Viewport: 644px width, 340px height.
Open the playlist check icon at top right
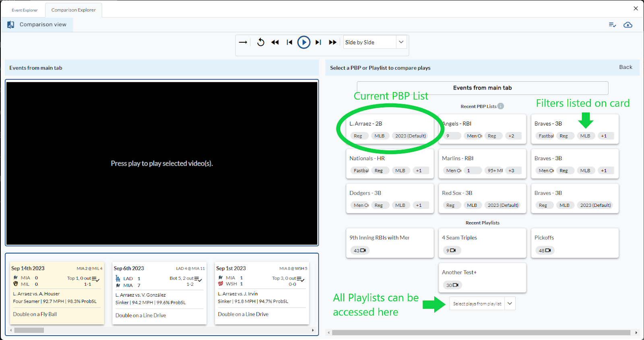click(x=612, y=25)
